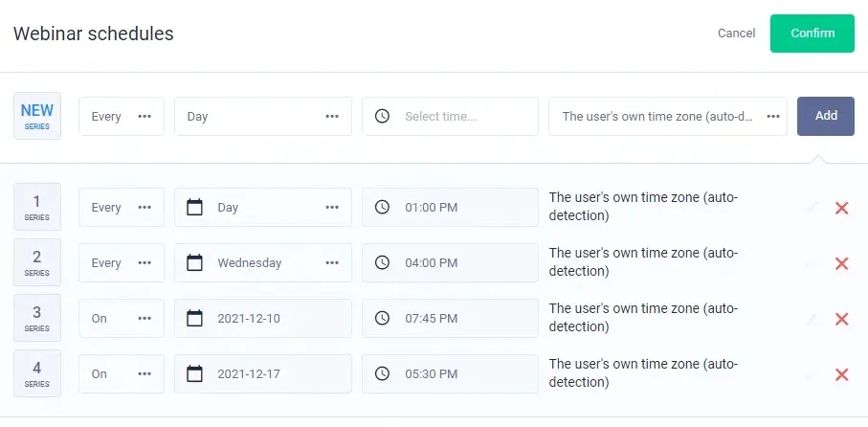The image size is (868, 427).
Task: Click the Select time input field
Action: 459,116
